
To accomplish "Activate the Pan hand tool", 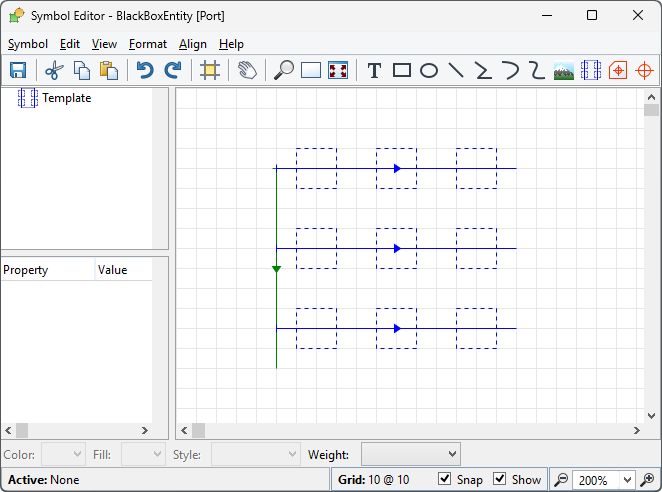I will tap(247, 70).
